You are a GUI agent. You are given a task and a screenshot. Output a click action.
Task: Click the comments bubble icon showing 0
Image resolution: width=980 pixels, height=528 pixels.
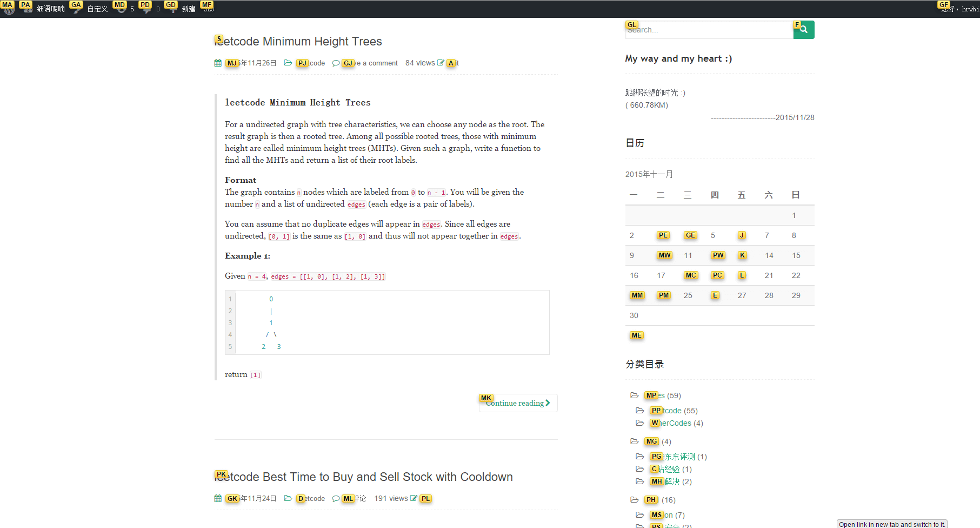click(151, 9)
